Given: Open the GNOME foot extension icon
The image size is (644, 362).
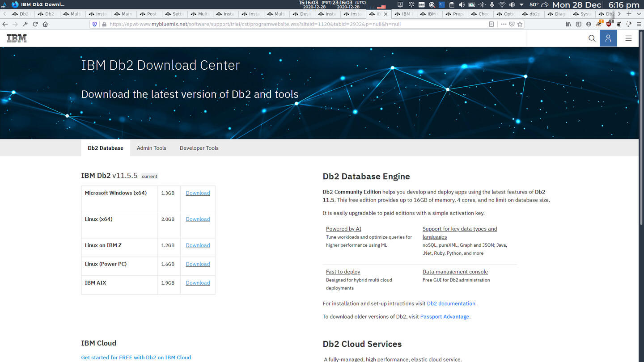Looking at the screenshot, I should (619, 24).
